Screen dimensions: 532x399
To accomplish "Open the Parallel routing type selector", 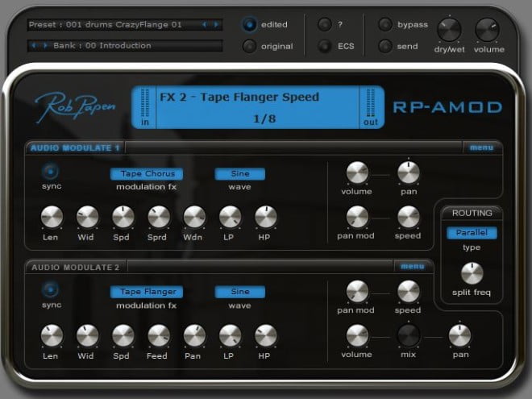I will click(x=472, y=233).
